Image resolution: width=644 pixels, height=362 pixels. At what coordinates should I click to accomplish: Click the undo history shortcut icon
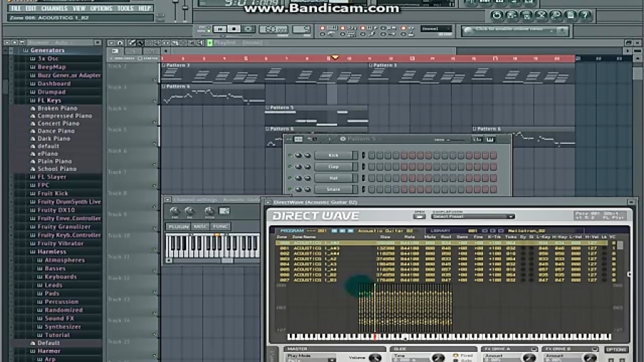(x=497, y=16)
